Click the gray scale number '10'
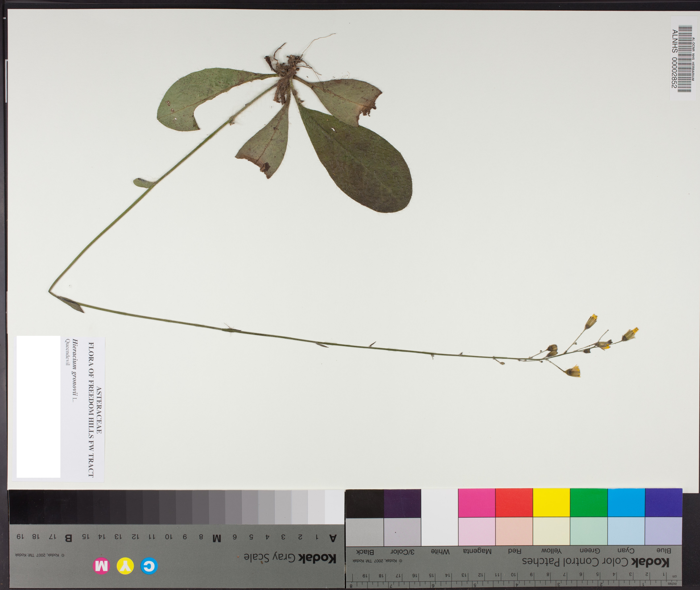 [x=169, y=537]
